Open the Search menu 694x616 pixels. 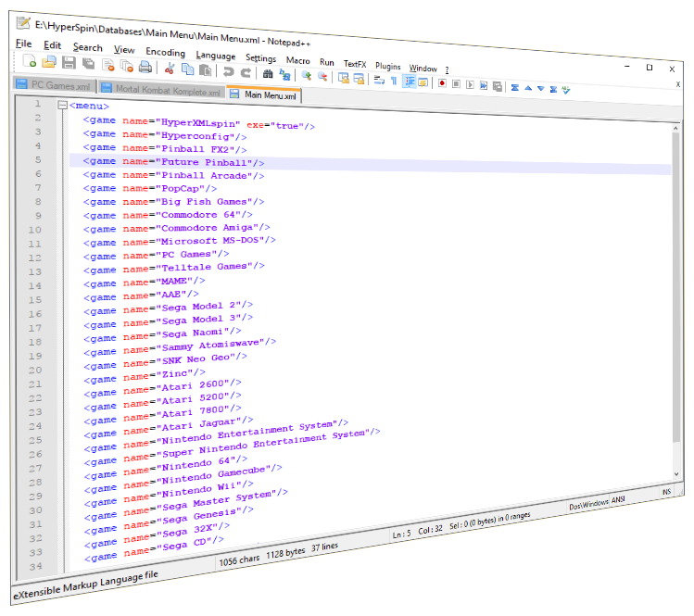(88, 47)
